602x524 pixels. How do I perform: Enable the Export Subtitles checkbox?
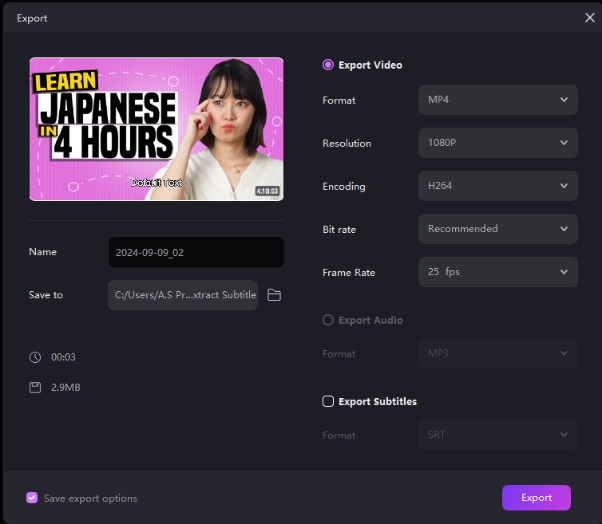pos(328,402)
